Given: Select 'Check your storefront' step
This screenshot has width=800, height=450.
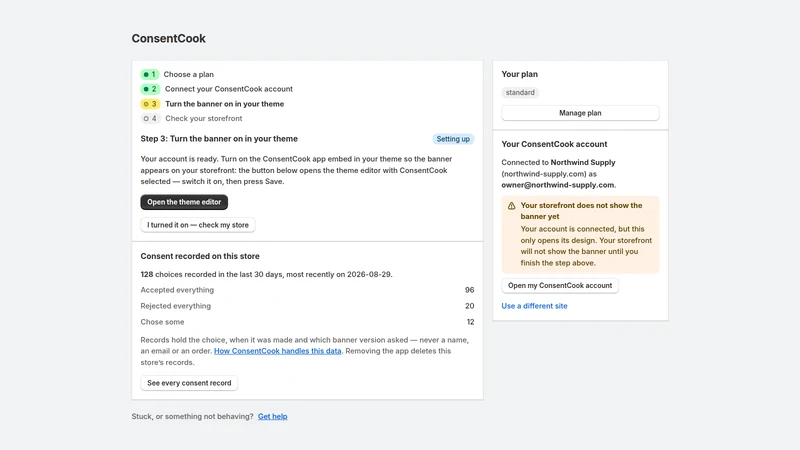Looking at the screenshot, I should pyautogui.click(x=204, y=118).
